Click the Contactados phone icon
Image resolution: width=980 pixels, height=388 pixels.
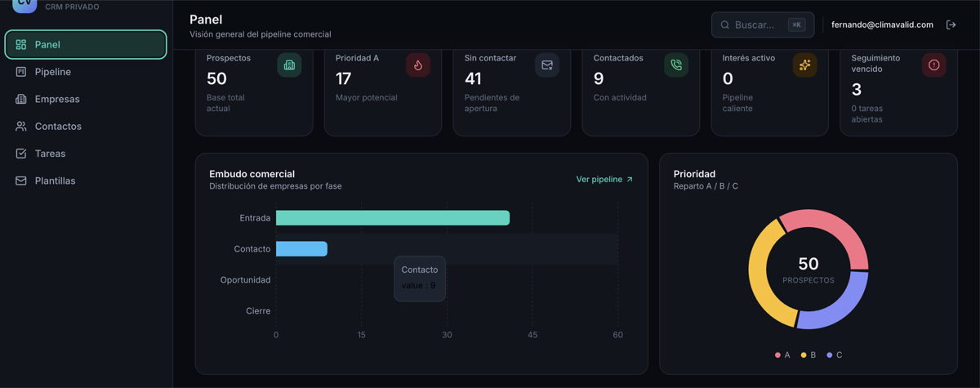pyautogui.click(x=676, y=65)
